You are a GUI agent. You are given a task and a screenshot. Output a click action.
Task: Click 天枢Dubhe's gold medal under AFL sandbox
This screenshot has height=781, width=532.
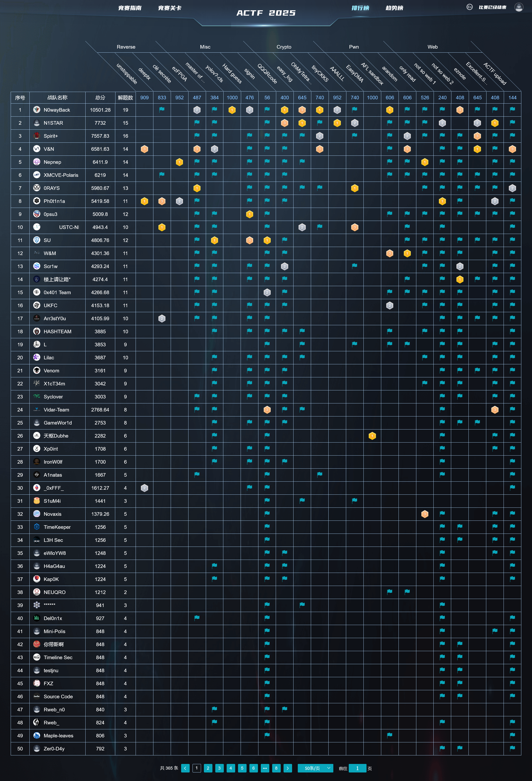pyautogui.click(x=372, y=436)
